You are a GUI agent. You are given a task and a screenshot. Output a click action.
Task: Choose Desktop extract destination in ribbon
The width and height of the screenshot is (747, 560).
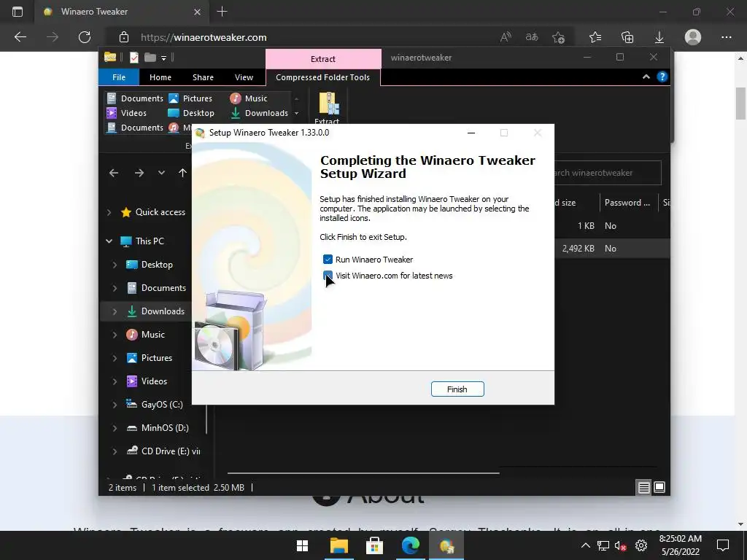(x=192, y=113)
